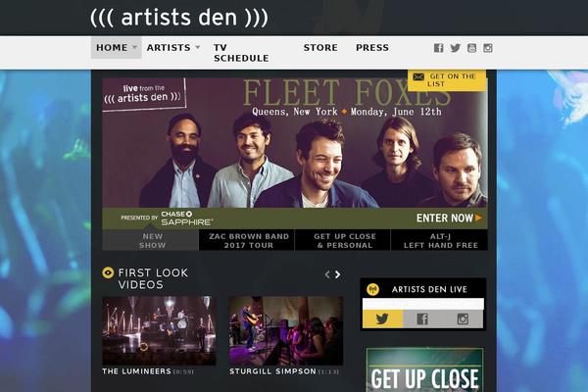Play The Lumineers video thumbnail
The width and height of the screenshot is (588, 392).
(x=159, y=330)
